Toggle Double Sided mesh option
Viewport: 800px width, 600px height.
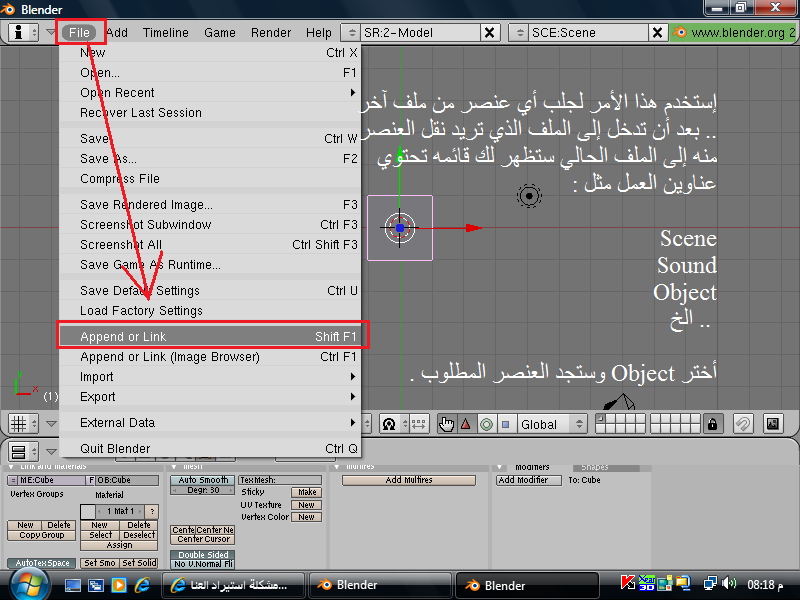click(x=203, y=555)
